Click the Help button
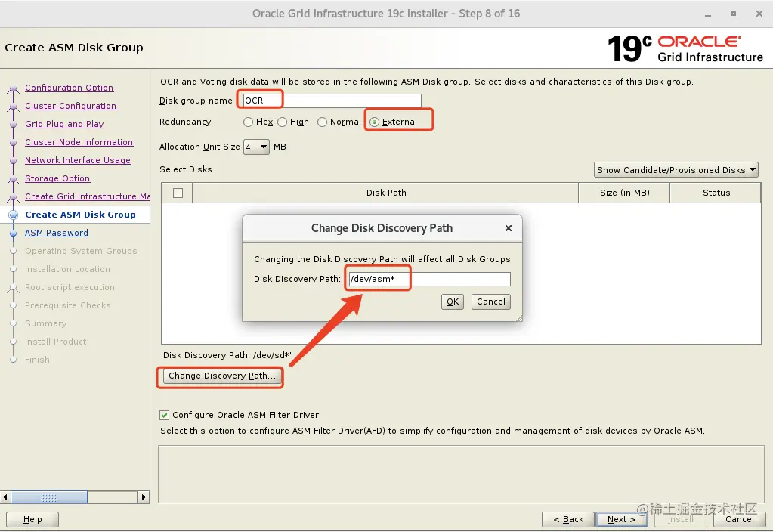 (32, 519)
